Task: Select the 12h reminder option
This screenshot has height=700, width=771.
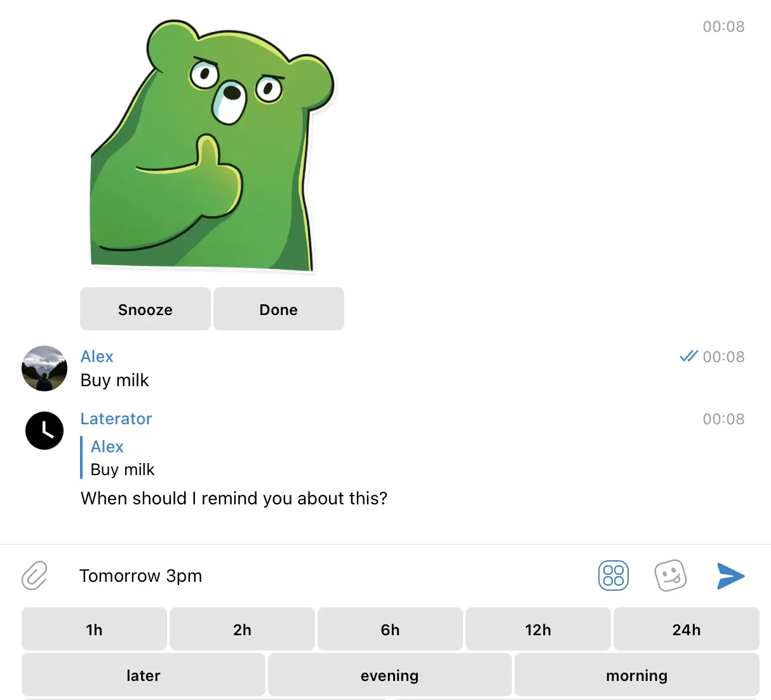Action: click(538, 629)
